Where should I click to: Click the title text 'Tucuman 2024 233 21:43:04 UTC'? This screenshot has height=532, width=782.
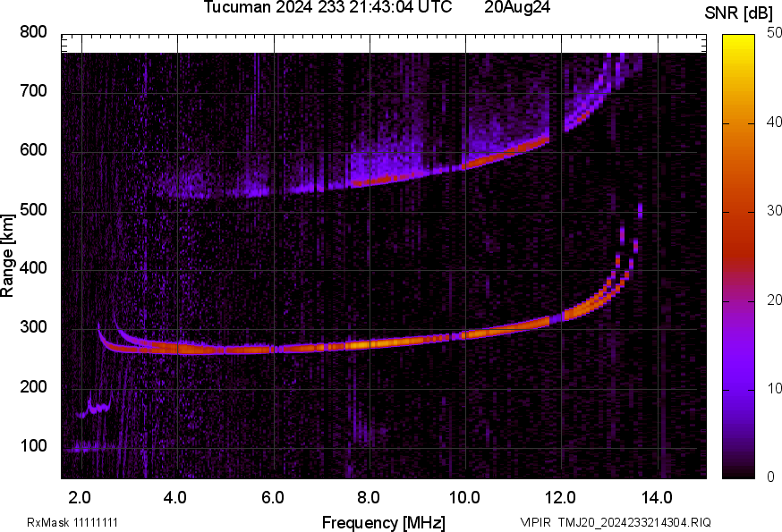point(328,7)
